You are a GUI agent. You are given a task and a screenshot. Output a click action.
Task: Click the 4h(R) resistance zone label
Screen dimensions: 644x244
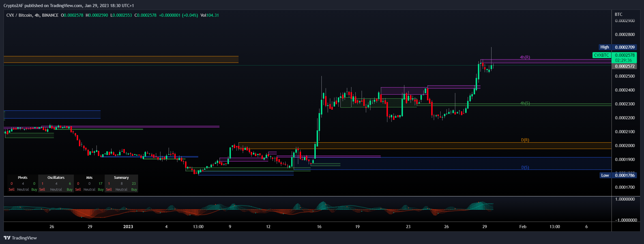525,57
